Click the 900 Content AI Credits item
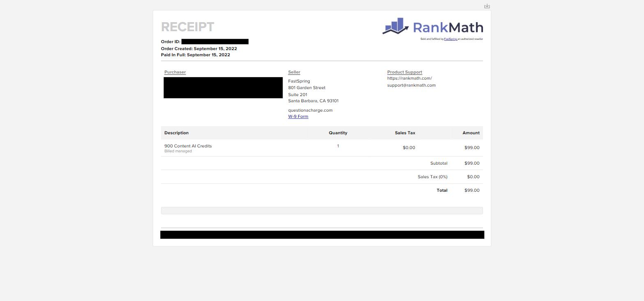 point(188,146)
